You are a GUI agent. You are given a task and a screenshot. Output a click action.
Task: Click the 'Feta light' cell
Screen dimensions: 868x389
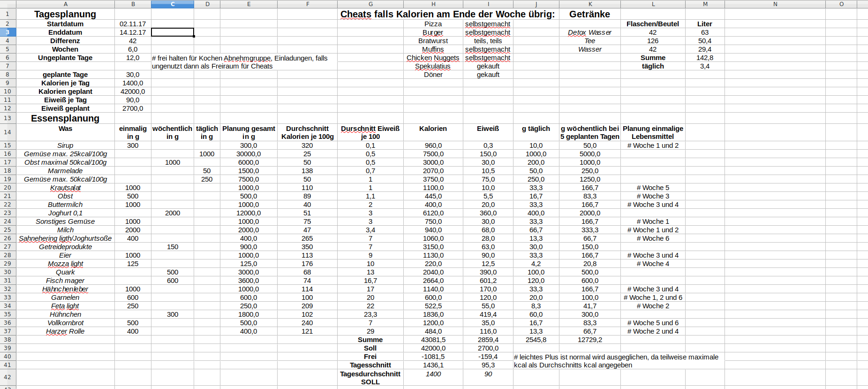[65, 306]
